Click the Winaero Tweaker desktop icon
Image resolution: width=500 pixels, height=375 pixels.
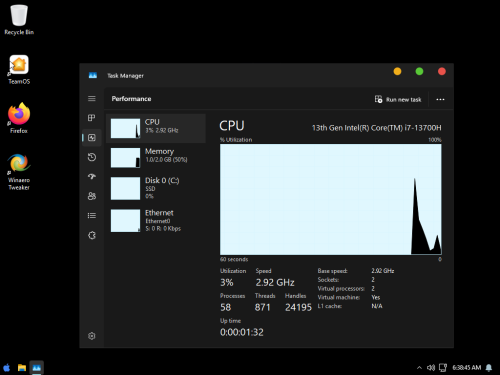pyautogui.click(x=19, y=172)
